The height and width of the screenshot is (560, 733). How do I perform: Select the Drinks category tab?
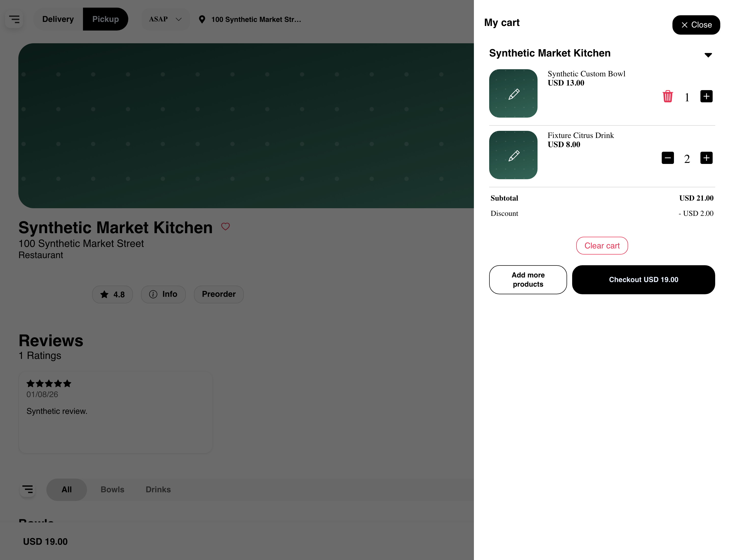pyautogui.click(x=158, y=490)
